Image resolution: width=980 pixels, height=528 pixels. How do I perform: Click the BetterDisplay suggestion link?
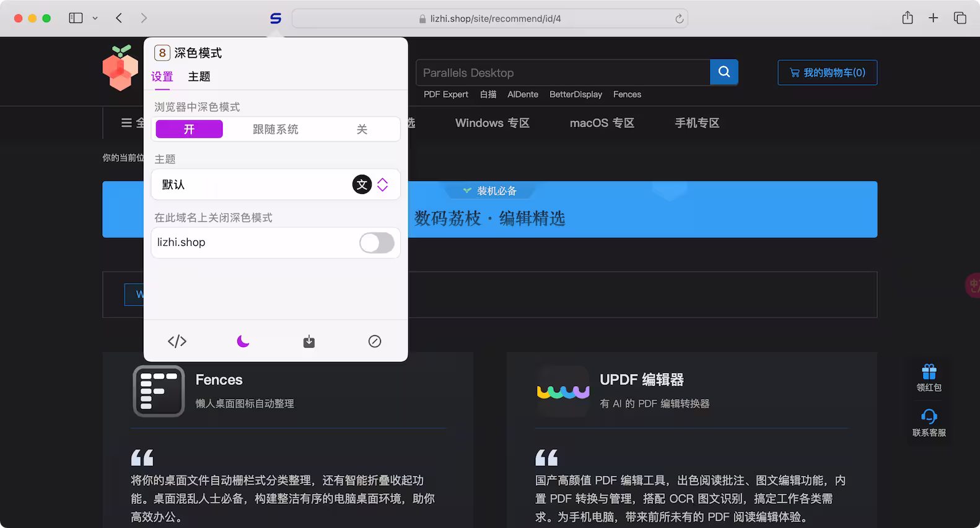(x=575, y=94)
